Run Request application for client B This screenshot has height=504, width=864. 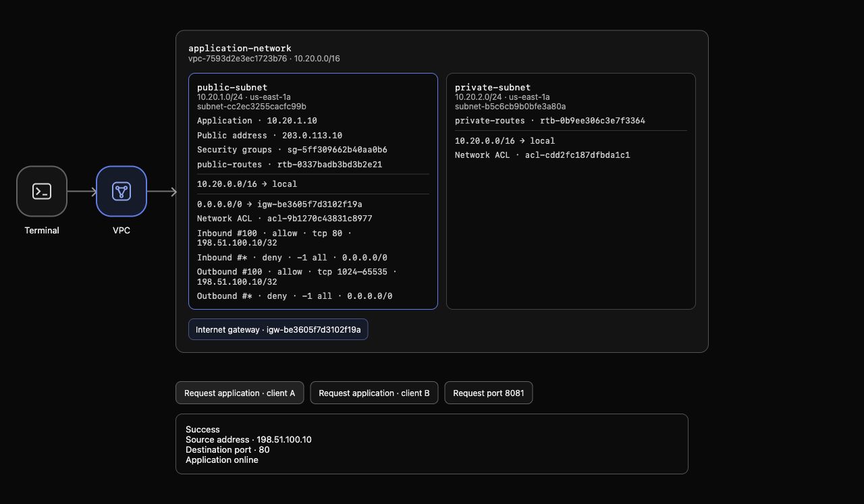(x=374, y=393)
